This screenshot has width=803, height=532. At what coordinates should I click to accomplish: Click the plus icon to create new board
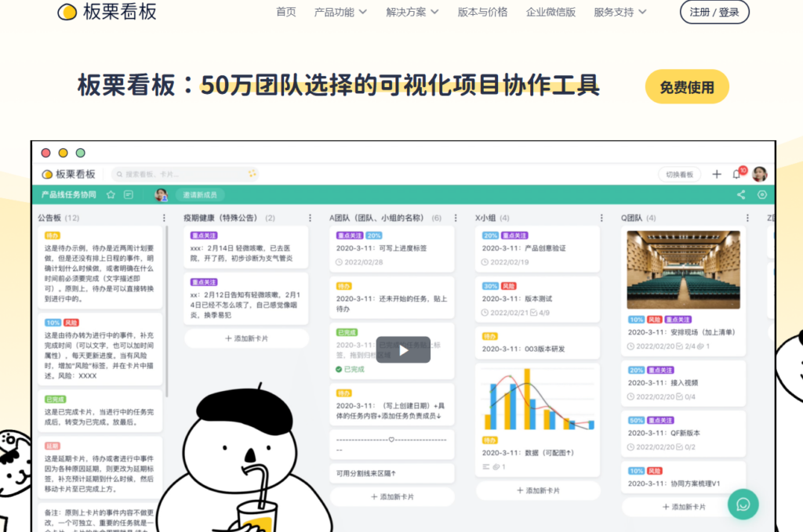tap(718, 174)
